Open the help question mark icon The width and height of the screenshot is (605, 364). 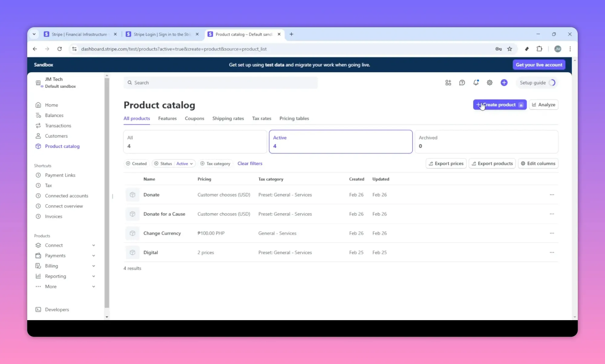pyautogui.click(x=462, y=83)
